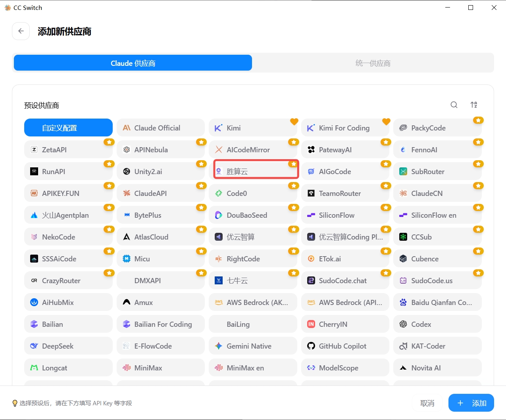This screenshot has width=506, height=420.
Task: Click the BytePlus logo icon
Action: [x=127, y=215]
